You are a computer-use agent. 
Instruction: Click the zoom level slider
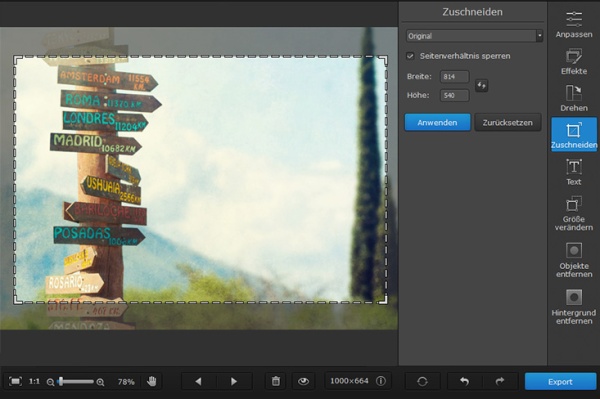coord(75,381)
